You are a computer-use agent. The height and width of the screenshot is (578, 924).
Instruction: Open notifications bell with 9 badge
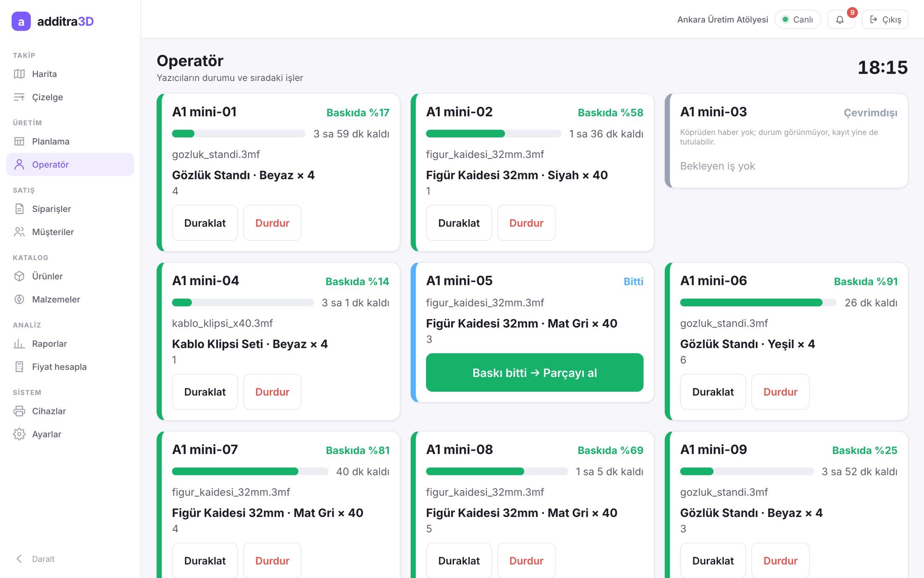(841, 19)
